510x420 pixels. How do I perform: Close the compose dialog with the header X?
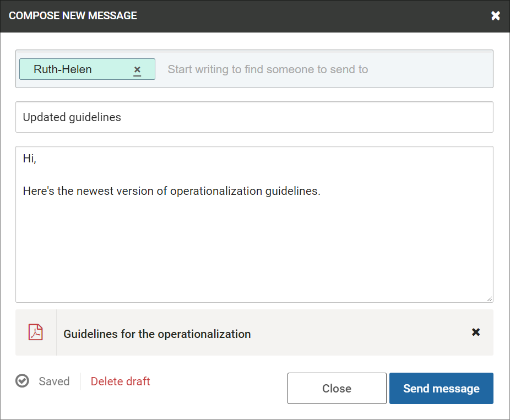pos(495,15)
